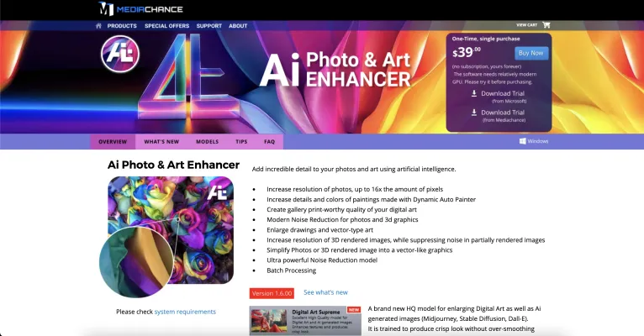Switch to the Tips tab

click(241, 141)
